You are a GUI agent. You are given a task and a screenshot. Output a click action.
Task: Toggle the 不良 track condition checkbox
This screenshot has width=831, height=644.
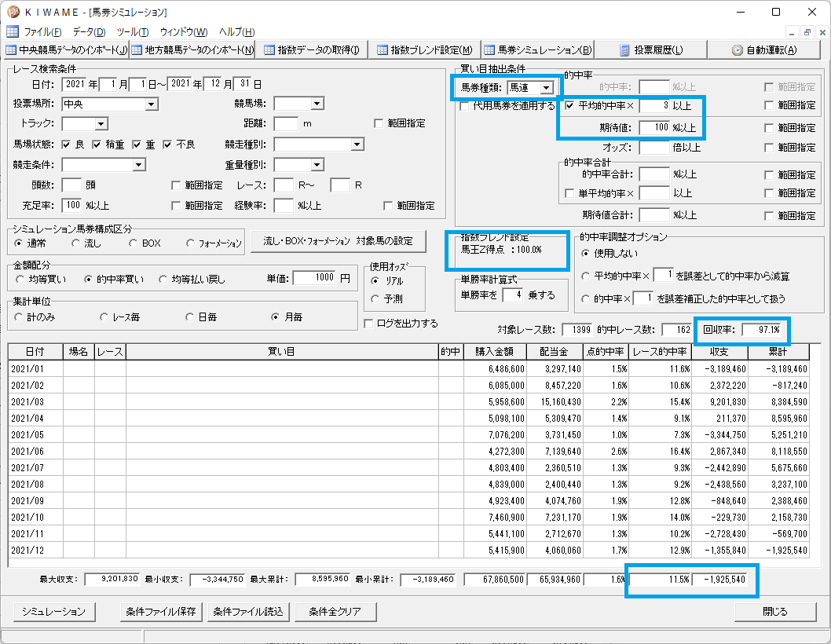167,145
